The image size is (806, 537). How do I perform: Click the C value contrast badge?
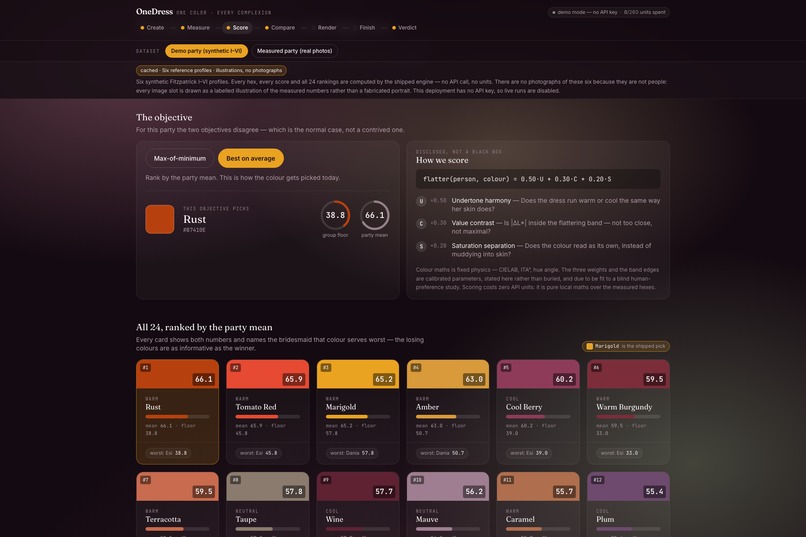(x=421, y=224)
